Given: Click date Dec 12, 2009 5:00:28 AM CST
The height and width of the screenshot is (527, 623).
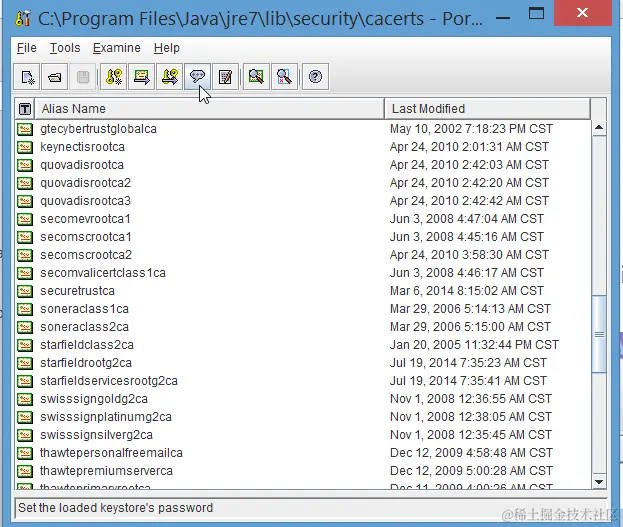Looking at the screenshot, I should tap(471, 471).
